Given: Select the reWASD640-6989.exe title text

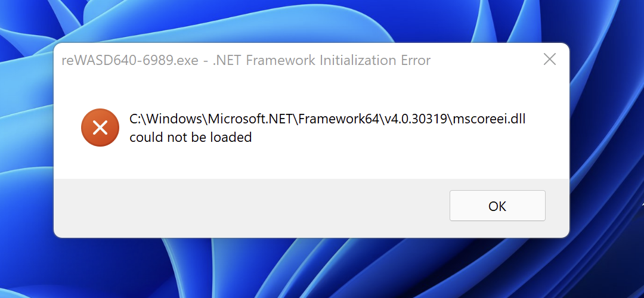Looking at the screenshot, I should click(131, 61).
